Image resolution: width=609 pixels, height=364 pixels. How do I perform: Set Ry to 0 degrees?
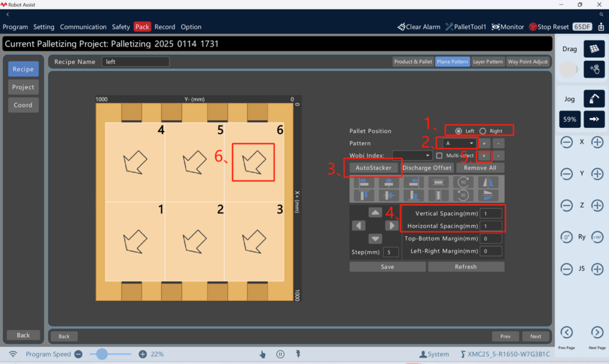coord(566,237)
